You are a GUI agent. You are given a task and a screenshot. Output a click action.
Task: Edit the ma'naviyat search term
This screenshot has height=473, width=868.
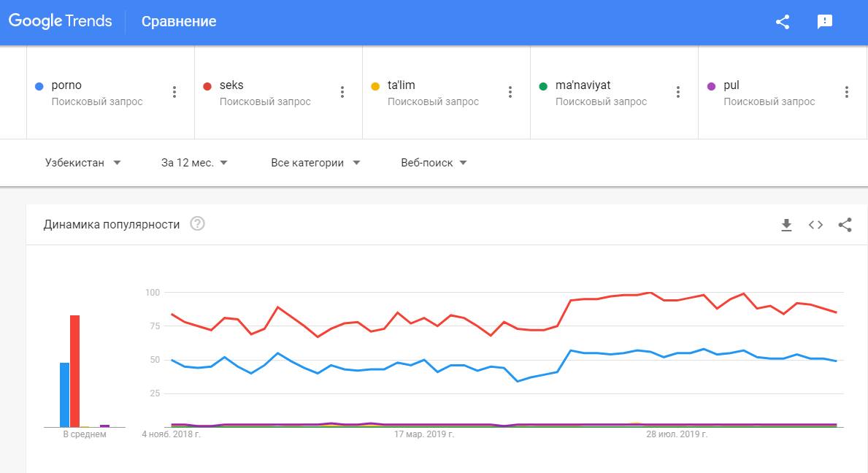[x=583, y=85]
